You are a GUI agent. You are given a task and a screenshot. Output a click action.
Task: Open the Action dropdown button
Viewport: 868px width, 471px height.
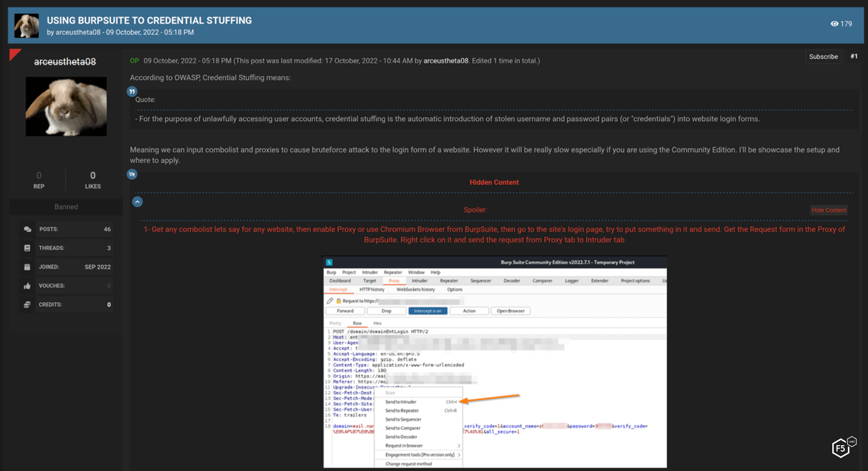(469, 311)
